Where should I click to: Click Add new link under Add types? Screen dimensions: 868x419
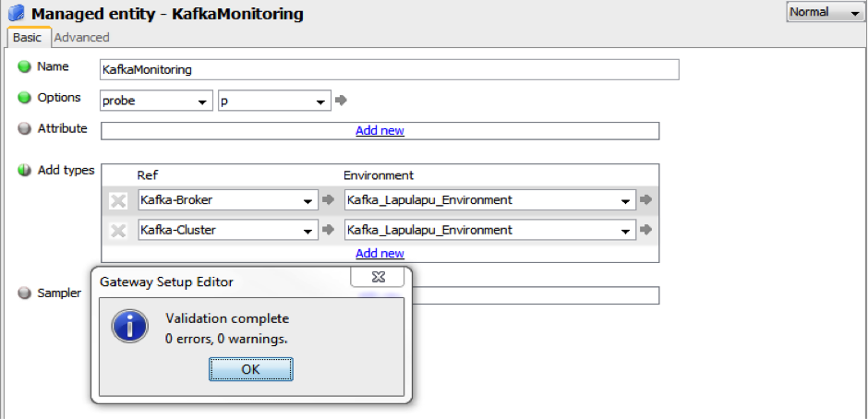[x=380, y=254]
